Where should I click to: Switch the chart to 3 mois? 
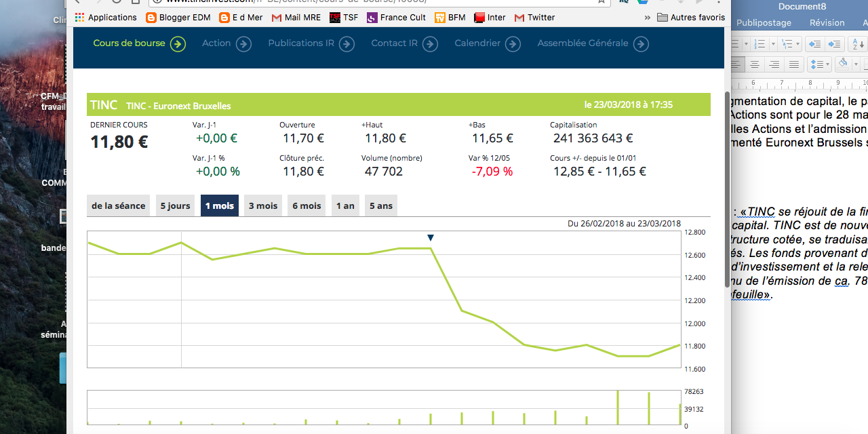263,205
